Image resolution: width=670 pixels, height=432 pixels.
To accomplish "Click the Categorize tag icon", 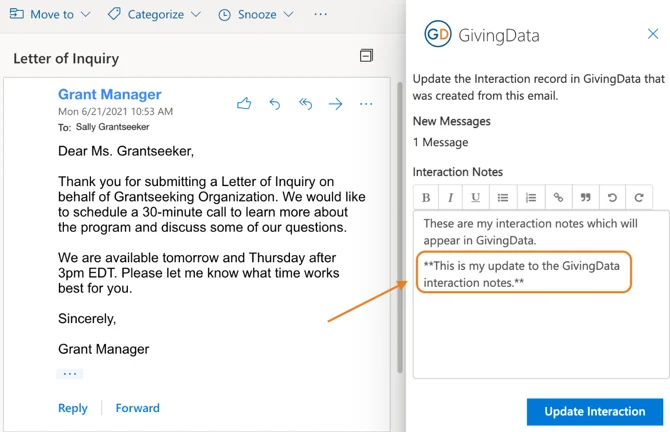I will click(x=114, y=14).
